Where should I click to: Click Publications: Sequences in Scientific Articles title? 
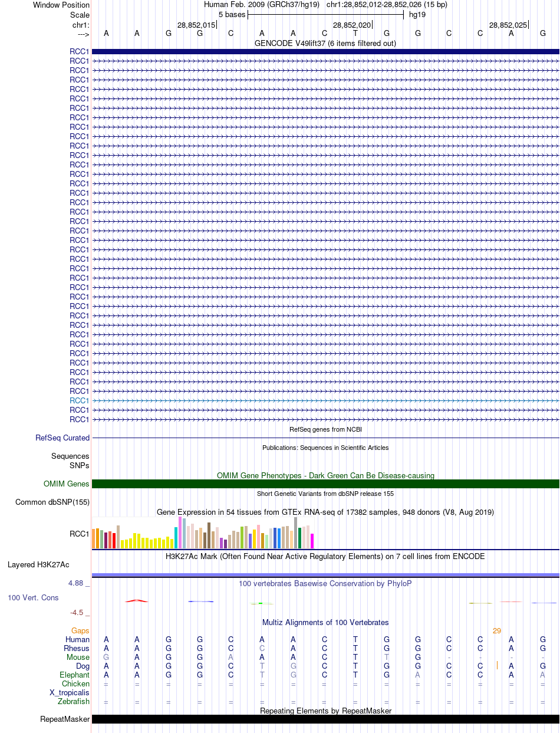coord(325,448)
